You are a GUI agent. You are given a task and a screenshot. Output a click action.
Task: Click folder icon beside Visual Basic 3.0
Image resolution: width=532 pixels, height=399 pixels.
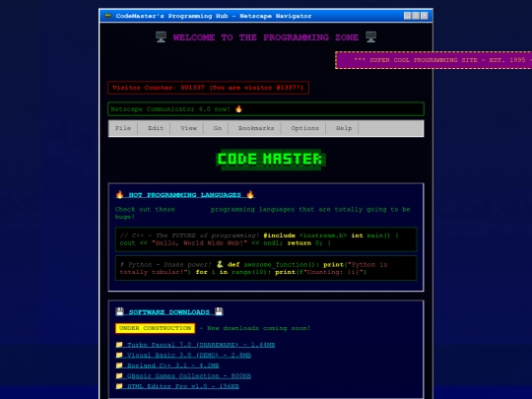click(x=119, y=356)
